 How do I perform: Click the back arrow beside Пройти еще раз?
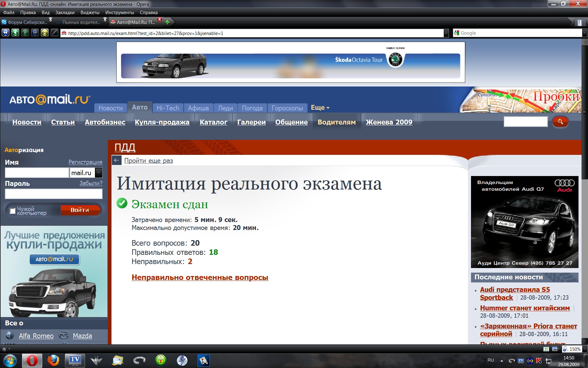116,160
